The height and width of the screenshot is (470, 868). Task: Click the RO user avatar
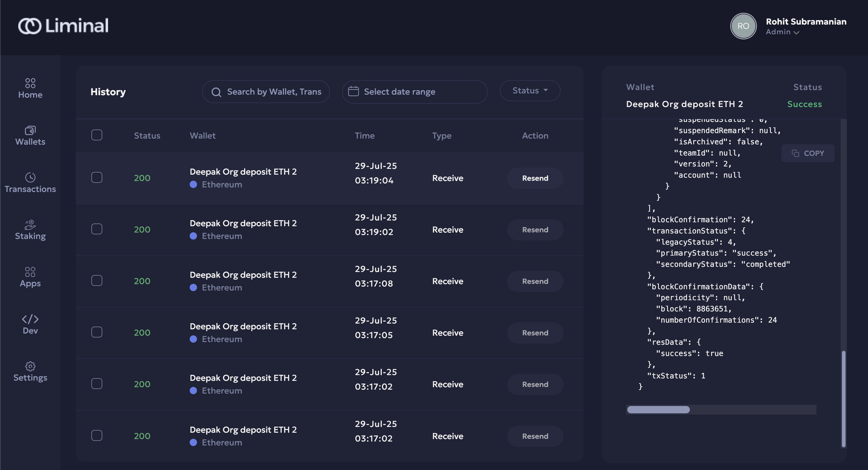tap(743, 26)
